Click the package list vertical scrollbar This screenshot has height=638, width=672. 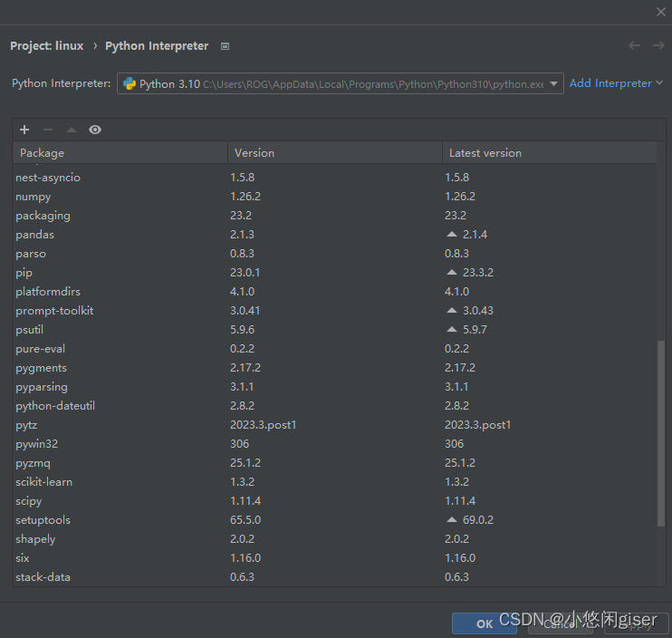[661, 433]
